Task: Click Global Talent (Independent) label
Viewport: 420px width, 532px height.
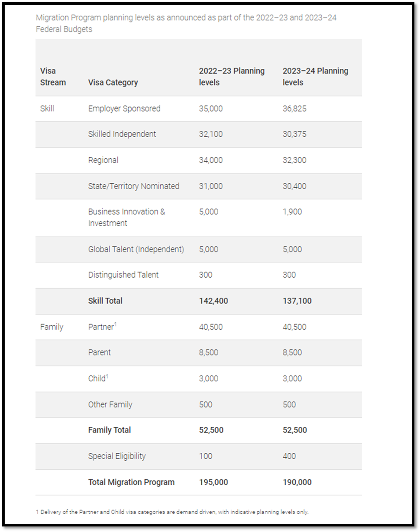Action: pyautogui.click(x=136, y=249)
